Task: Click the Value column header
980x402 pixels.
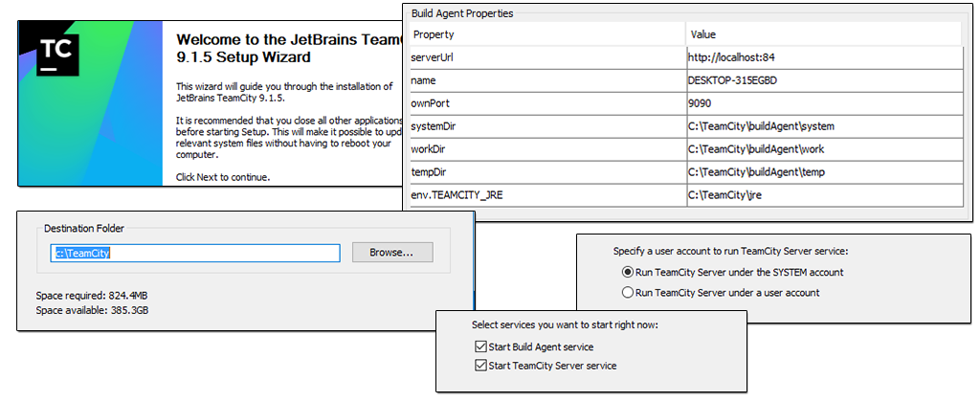Action: click(x=824, y=34)
